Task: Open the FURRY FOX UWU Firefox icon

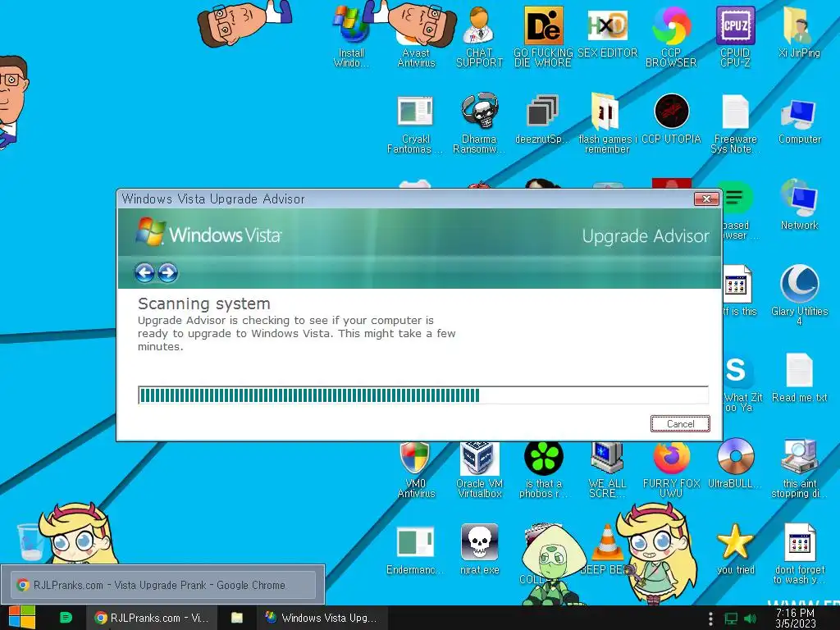Action: [671, 468]
